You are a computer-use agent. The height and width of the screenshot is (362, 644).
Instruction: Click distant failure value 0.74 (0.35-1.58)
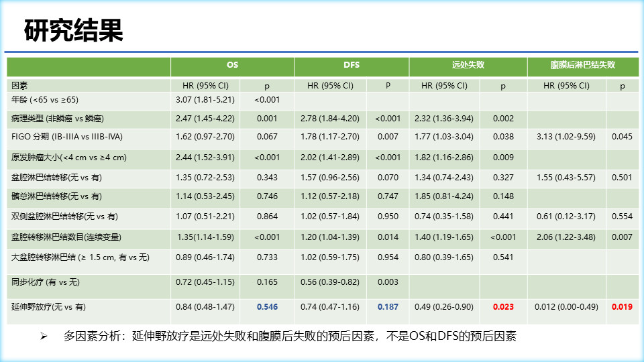[x=444, y=217]
